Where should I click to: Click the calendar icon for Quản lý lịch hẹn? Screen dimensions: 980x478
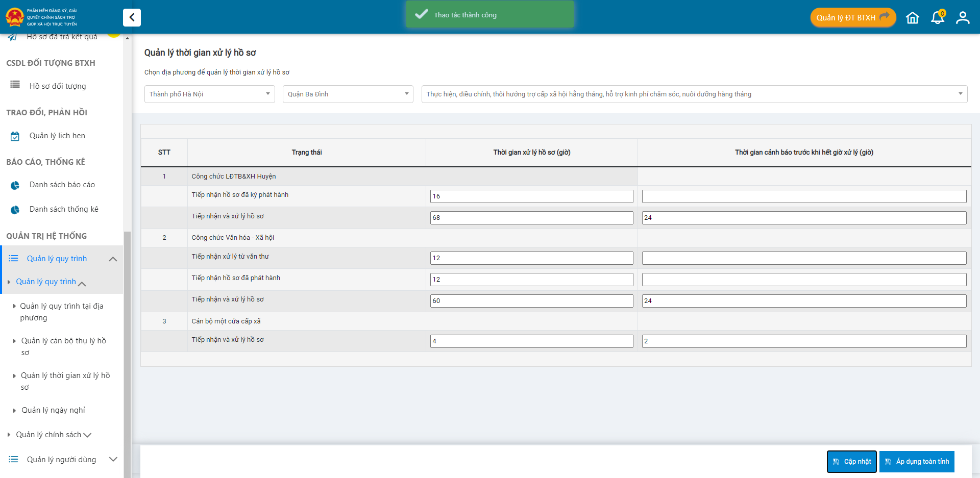pyautogui.click(x=15, y=136)
